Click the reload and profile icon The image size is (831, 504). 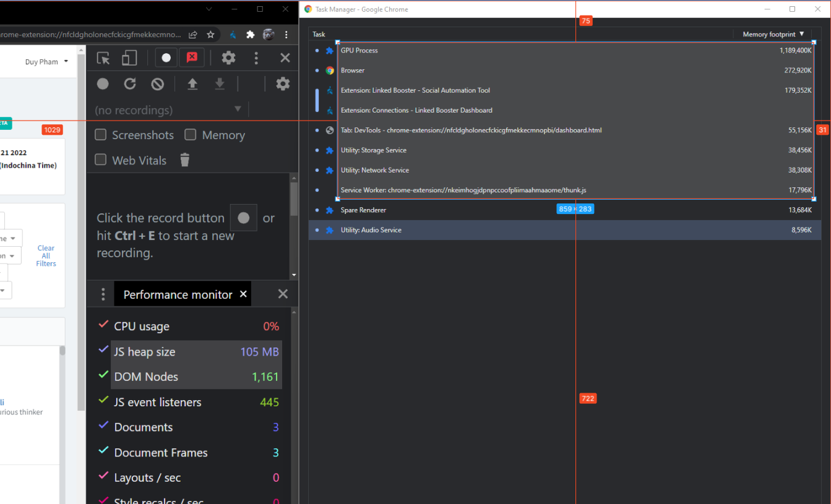[x=130, y=83]
